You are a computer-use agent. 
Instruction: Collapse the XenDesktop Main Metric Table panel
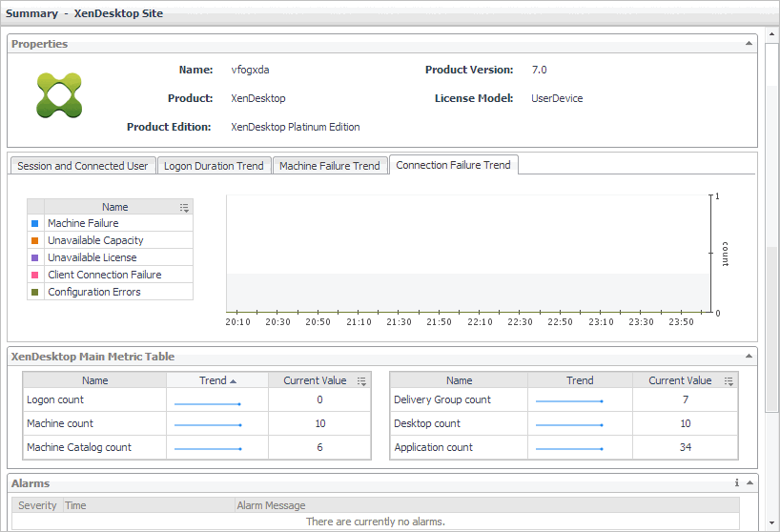749,356
